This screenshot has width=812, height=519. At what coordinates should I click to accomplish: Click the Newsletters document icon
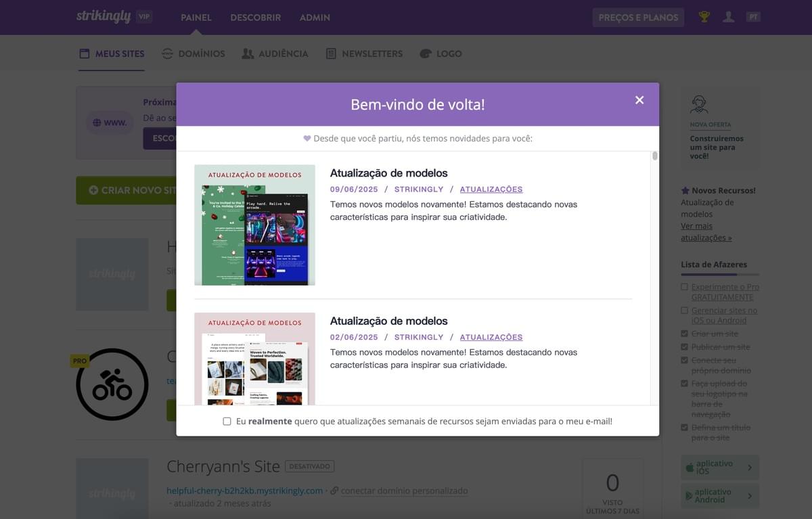click(x=331, y=53)
